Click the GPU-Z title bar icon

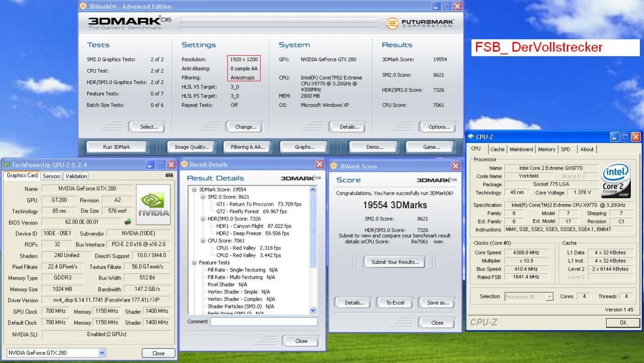7,165
